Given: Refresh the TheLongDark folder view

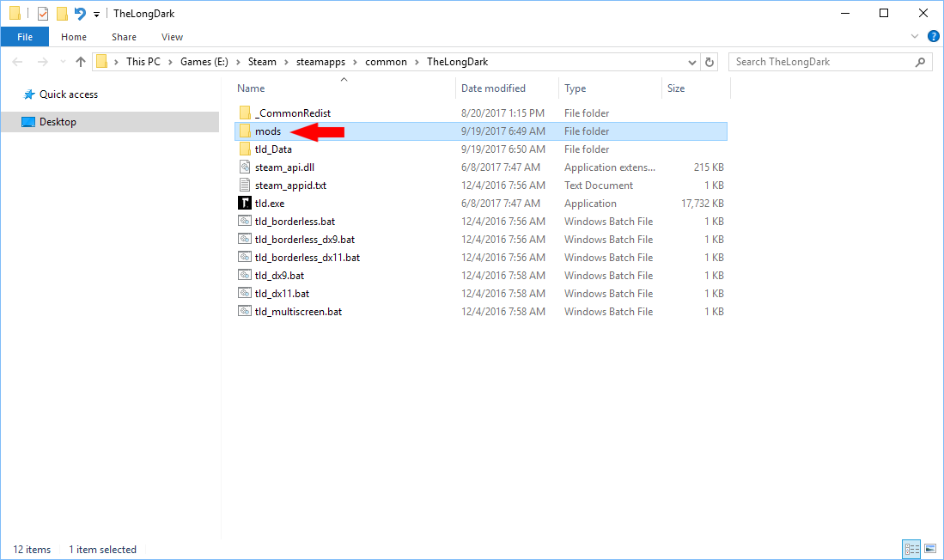Looking at the screenshot, I should (710, 62).
